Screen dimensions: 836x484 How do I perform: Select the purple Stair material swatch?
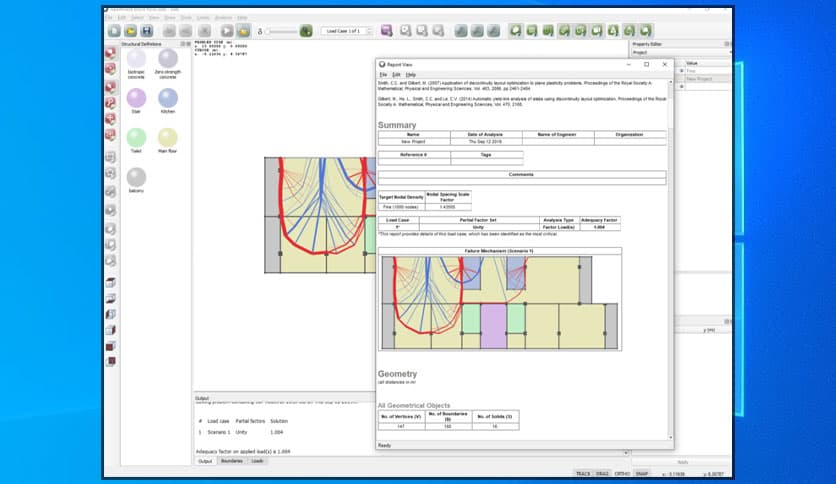[136, 98]
